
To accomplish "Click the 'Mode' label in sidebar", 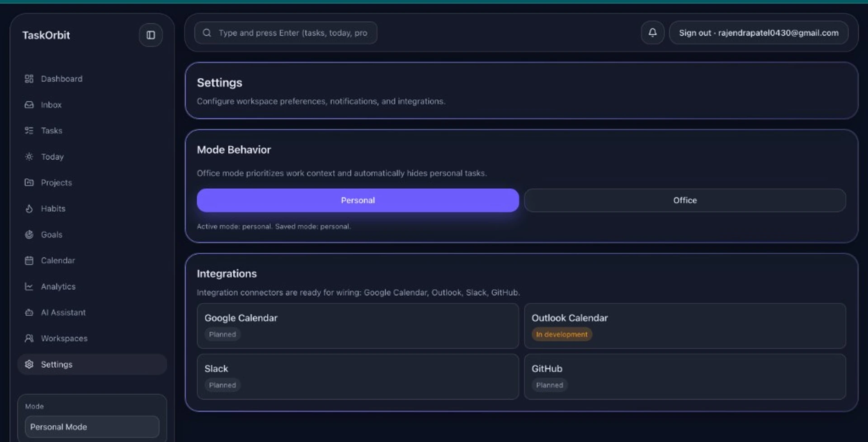I will (x=34, y=406).
